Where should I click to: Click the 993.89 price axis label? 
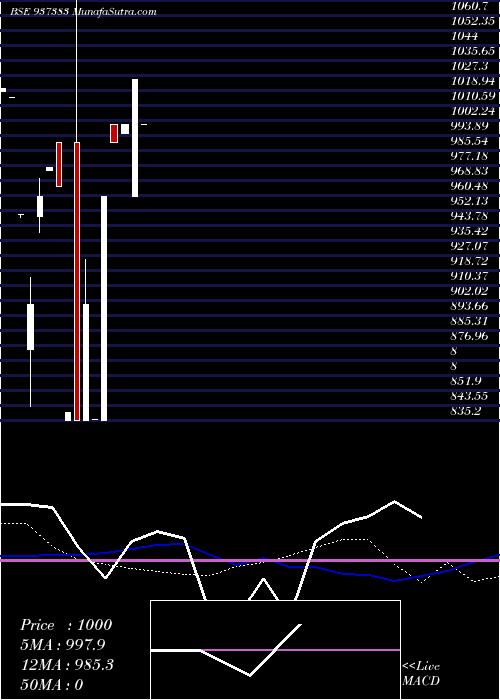coord(469,126)
